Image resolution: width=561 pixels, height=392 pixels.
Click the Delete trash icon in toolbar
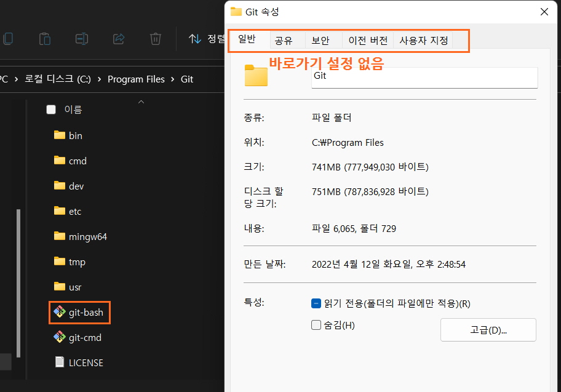[x=155, y=39]
